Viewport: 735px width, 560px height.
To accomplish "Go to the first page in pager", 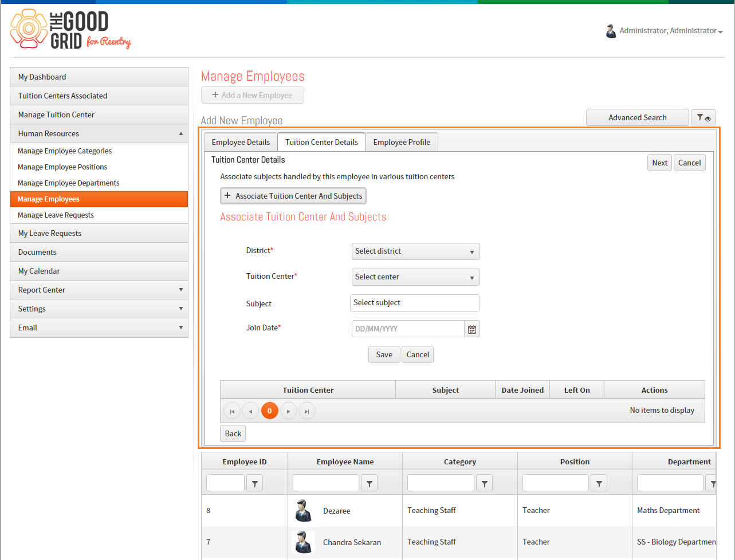I will pos(232,411).
